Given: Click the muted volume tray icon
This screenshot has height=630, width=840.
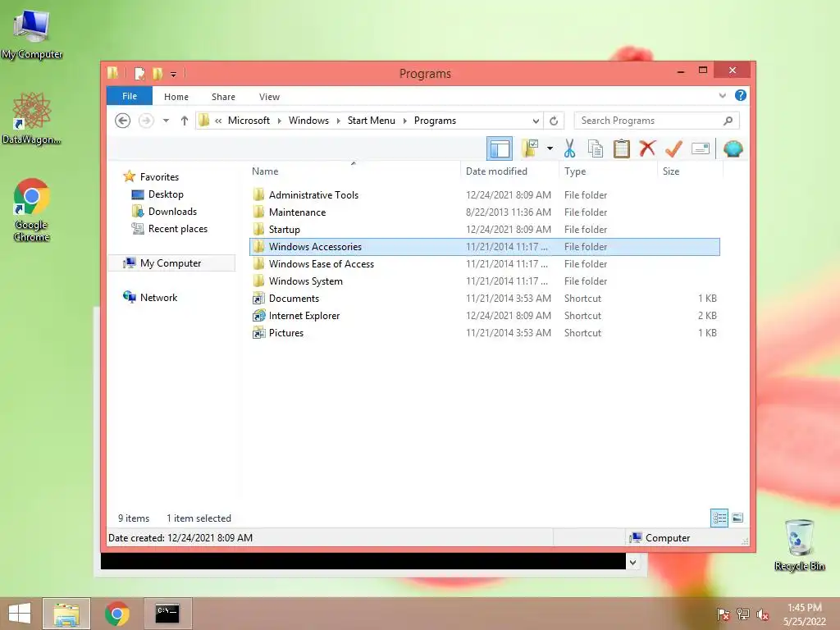Looking at the screenshot, I should click(x=762, y=614).
